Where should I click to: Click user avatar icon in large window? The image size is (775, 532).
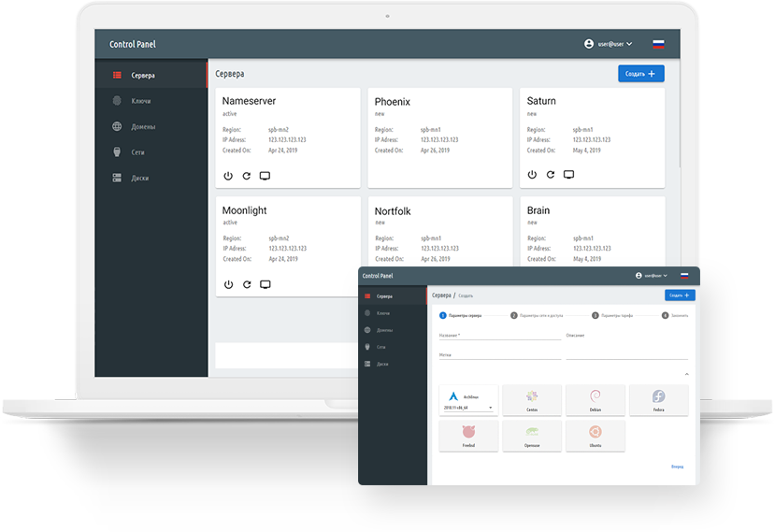[589, 44]
